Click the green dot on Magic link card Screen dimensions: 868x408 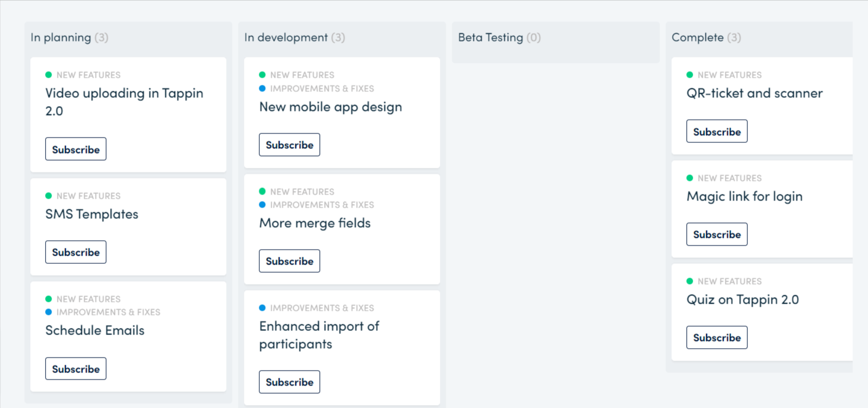click(x=689, y=178)
